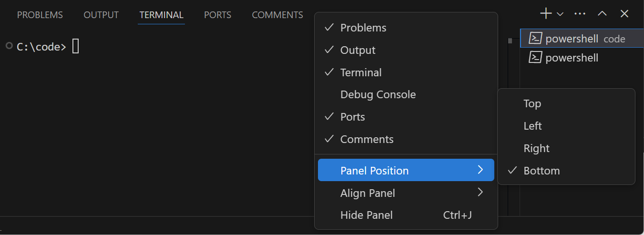
Task: Expand the Panel Position submenu arrow
Action: click(480, 170)
